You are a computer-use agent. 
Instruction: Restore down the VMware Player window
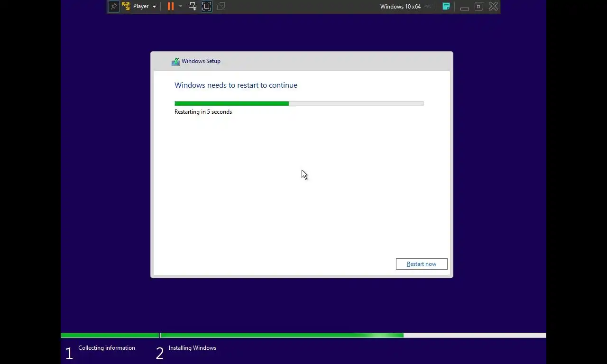click(x=479, y=6)
